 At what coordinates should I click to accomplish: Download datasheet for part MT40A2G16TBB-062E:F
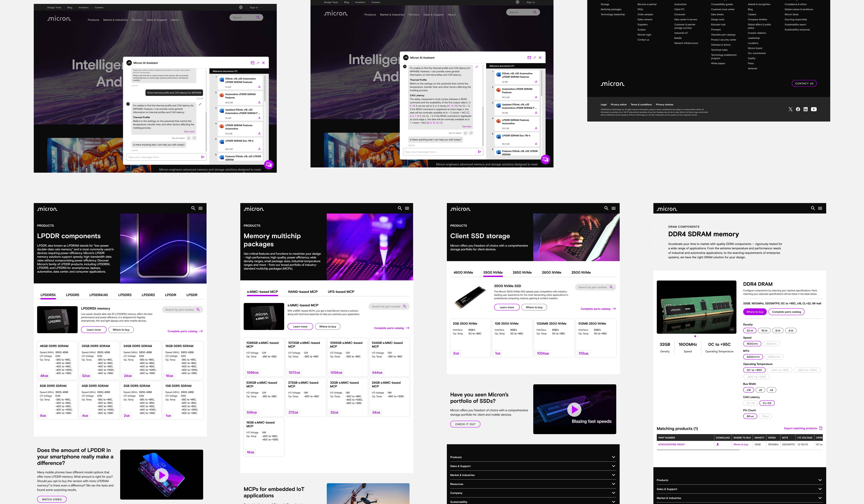(717, 444)
